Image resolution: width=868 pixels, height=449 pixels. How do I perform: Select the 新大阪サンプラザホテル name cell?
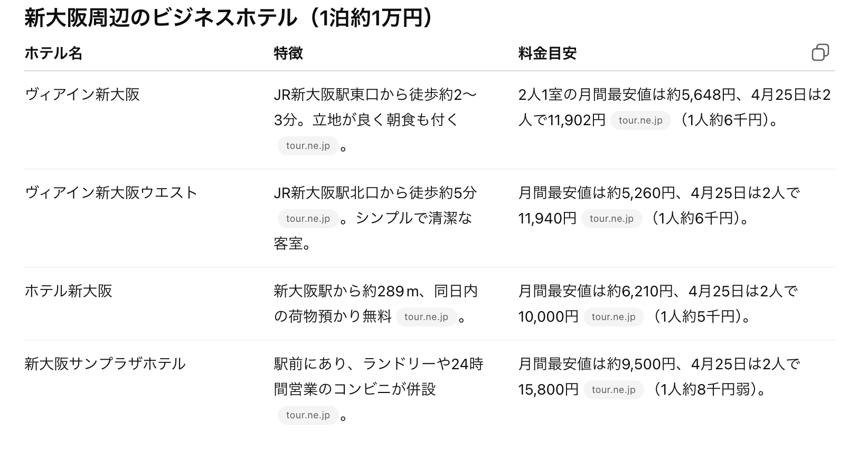[x=105, y=364]
